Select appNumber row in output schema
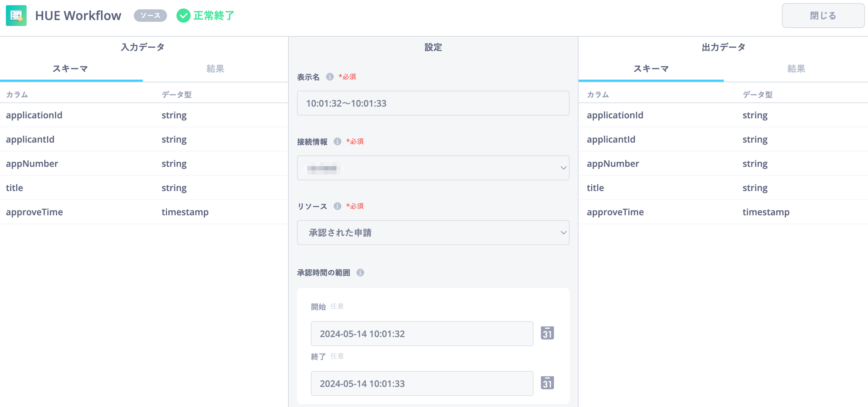 point(723,164)
